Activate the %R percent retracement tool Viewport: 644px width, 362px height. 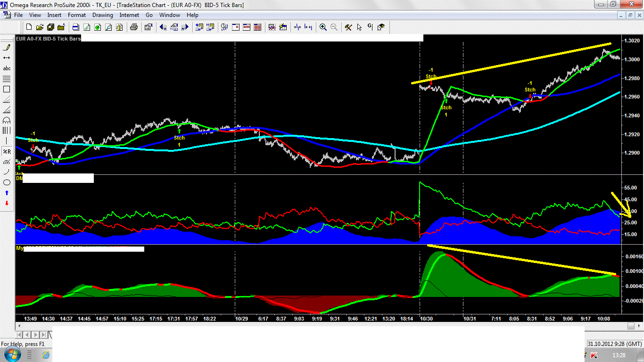tap(7, 151)
